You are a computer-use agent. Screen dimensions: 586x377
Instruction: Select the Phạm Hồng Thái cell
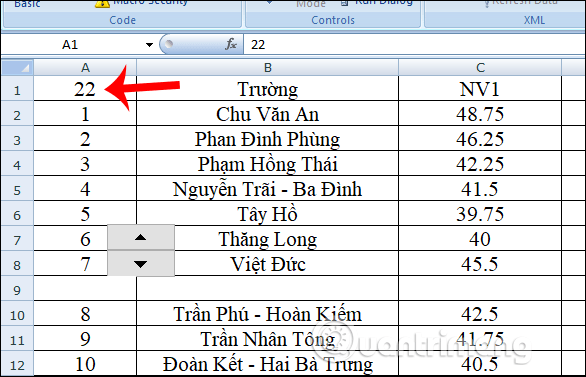pyautogui.click(x=268, y=164)
